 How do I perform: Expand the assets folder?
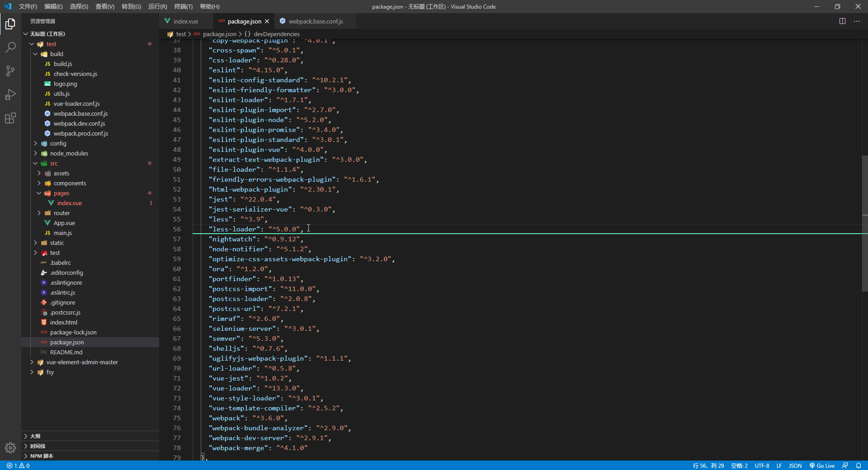[x=90, y=173]
